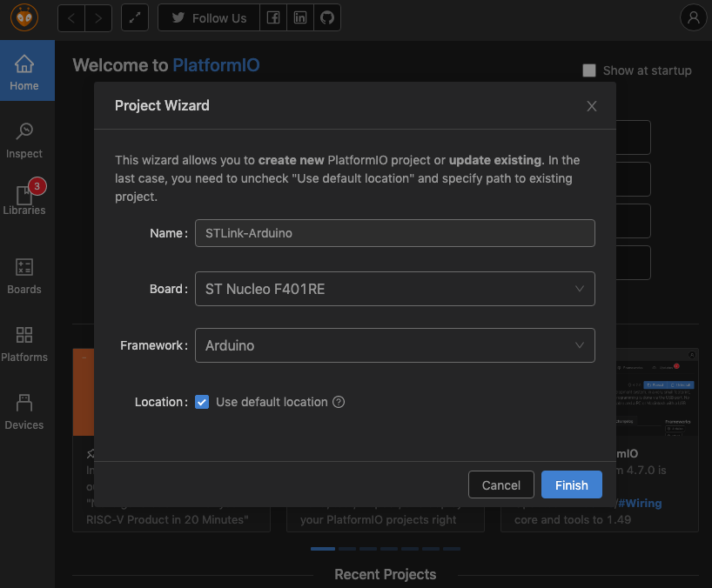Toggle the Show at startup checkbox
The width and height of the screenshot is (712, 588).
(589, 70)
